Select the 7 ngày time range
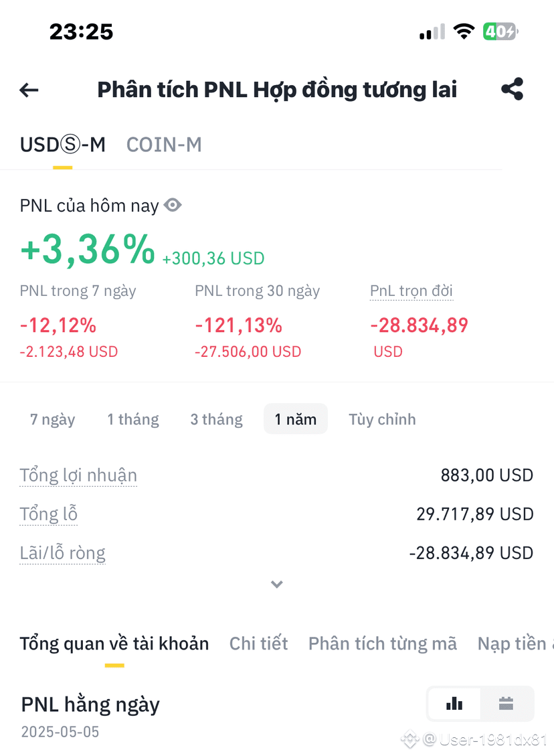This screenshot has width=554, height=756. (x=52, y=419)
